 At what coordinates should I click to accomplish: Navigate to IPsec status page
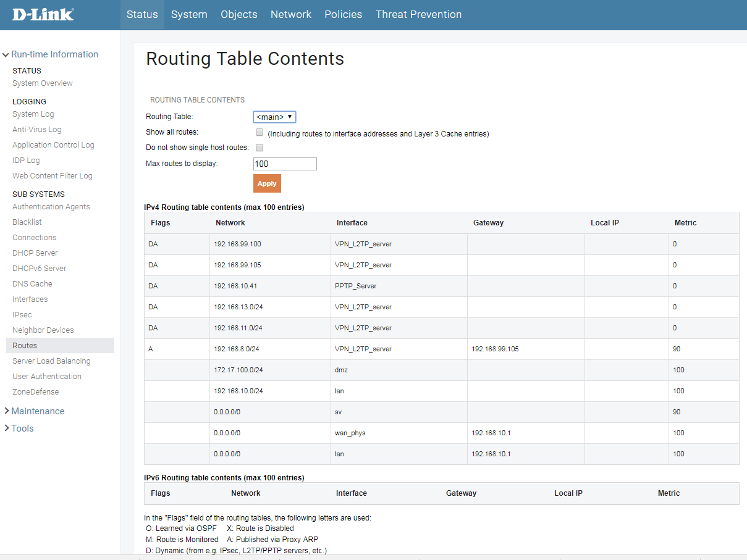22,315
